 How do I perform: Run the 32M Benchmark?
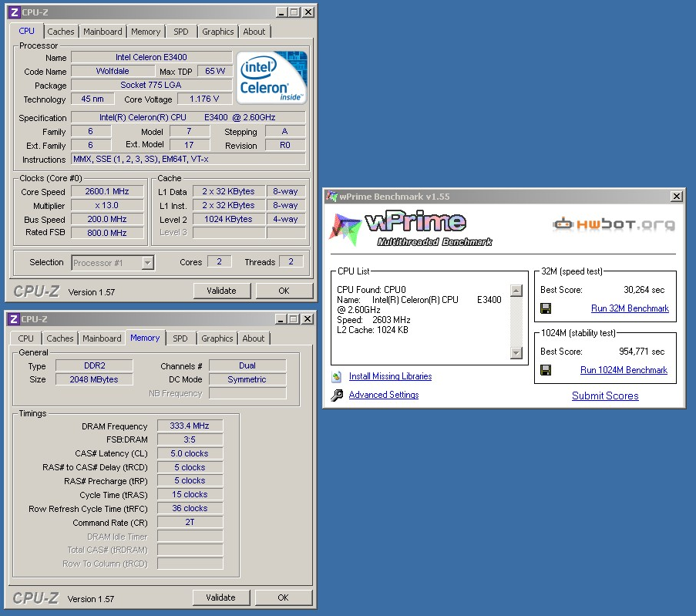(630, 308)
